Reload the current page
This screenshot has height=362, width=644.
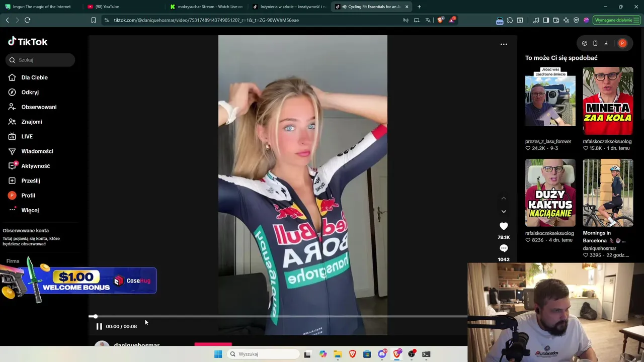27,20
